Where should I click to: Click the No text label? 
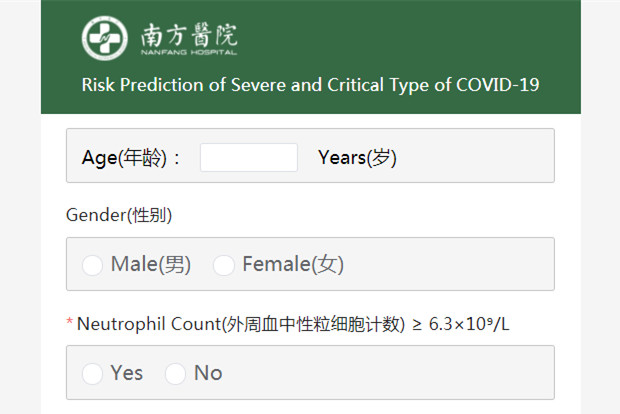point(208,373)
